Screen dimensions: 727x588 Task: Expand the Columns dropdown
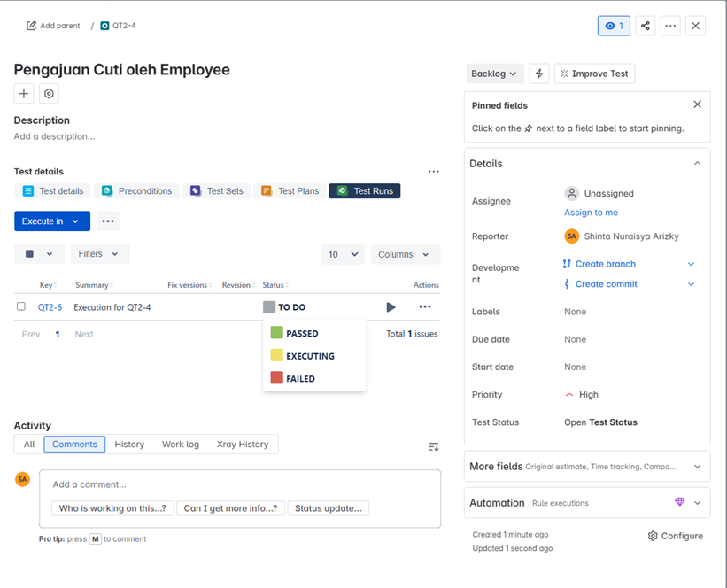405,254
